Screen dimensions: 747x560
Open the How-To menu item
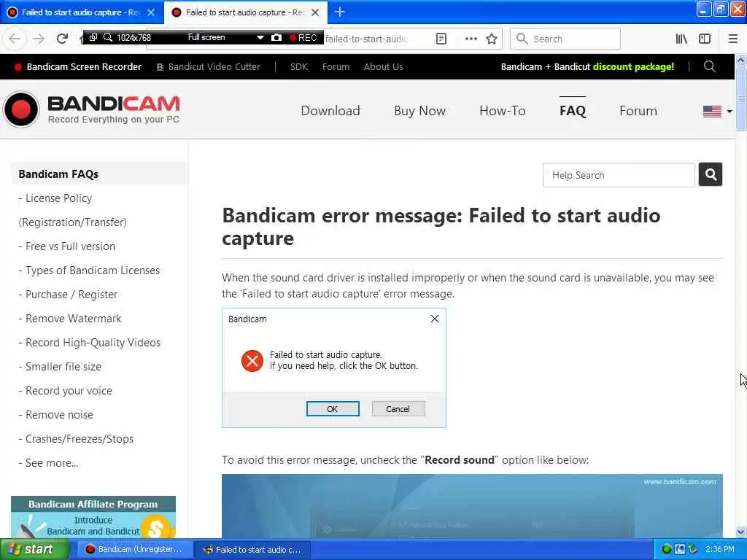(x=502, y=111)
